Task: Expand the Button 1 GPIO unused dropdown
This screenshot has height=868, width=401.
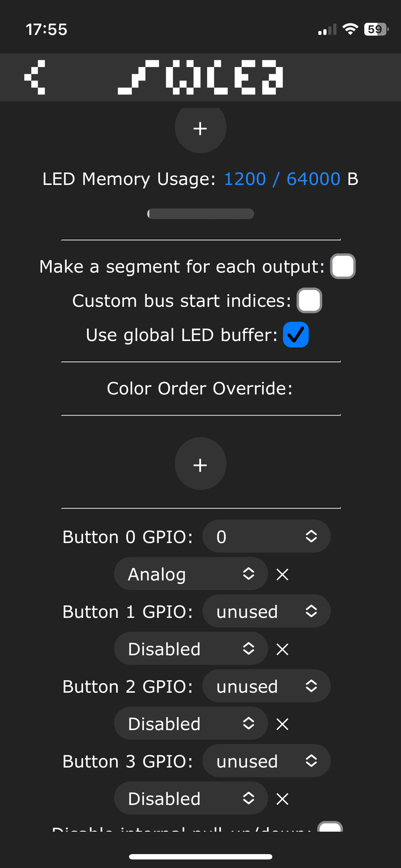Action: [266, 611]
